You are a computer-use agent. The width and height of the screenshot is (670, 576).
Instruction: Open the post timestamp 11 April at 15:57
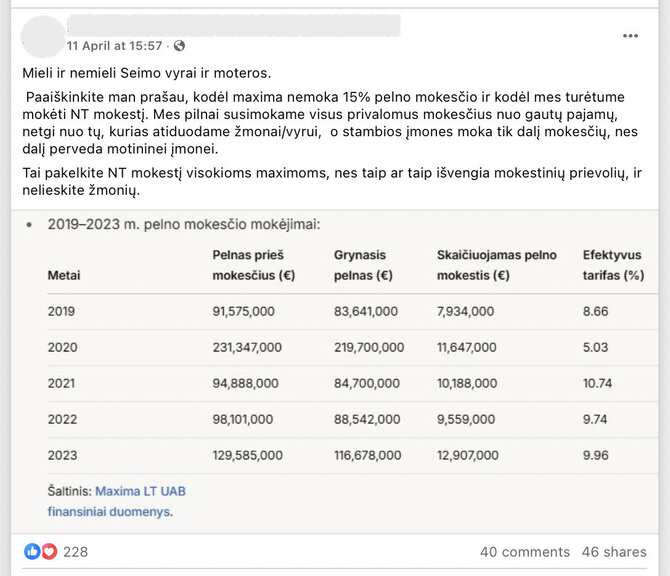click(x=115, y=46)
